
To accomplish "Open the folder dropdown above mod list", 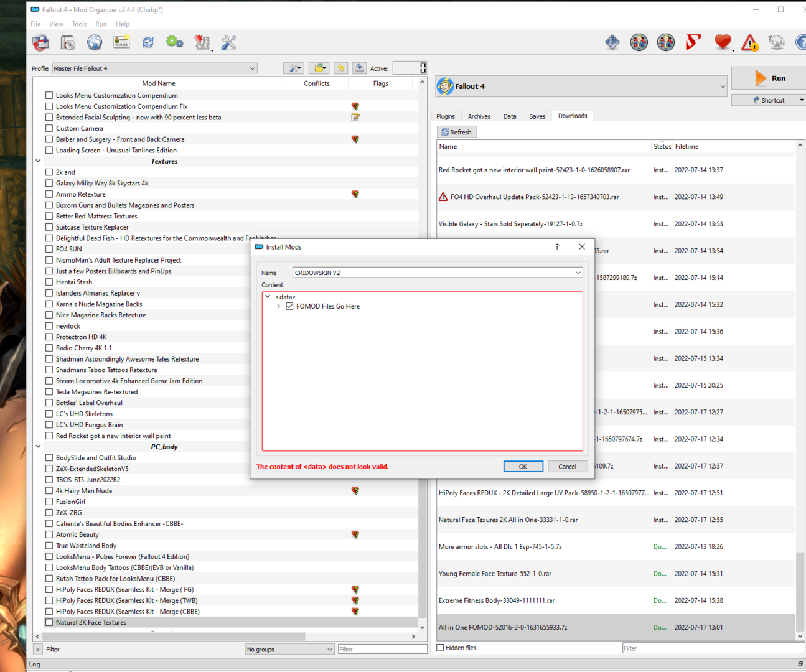I will (318, 68).
